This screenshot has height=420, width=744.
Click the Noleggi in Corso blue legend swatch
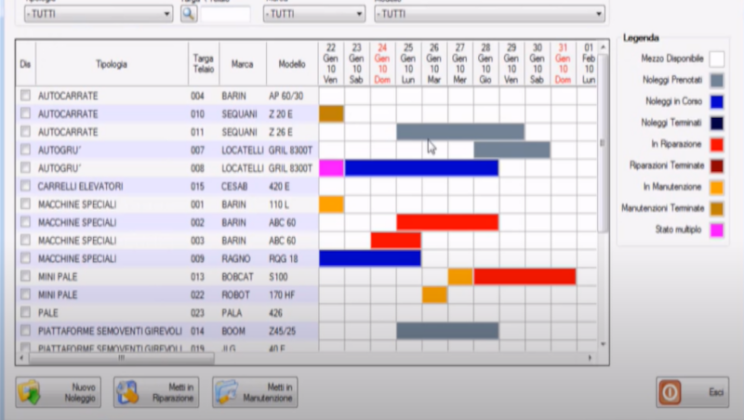pyautogui.click(x=717, y=101)
